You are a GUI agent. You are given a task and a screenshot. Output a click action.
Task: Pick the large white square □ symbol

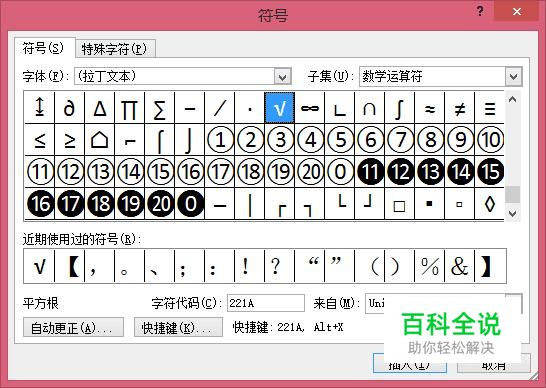399,204
